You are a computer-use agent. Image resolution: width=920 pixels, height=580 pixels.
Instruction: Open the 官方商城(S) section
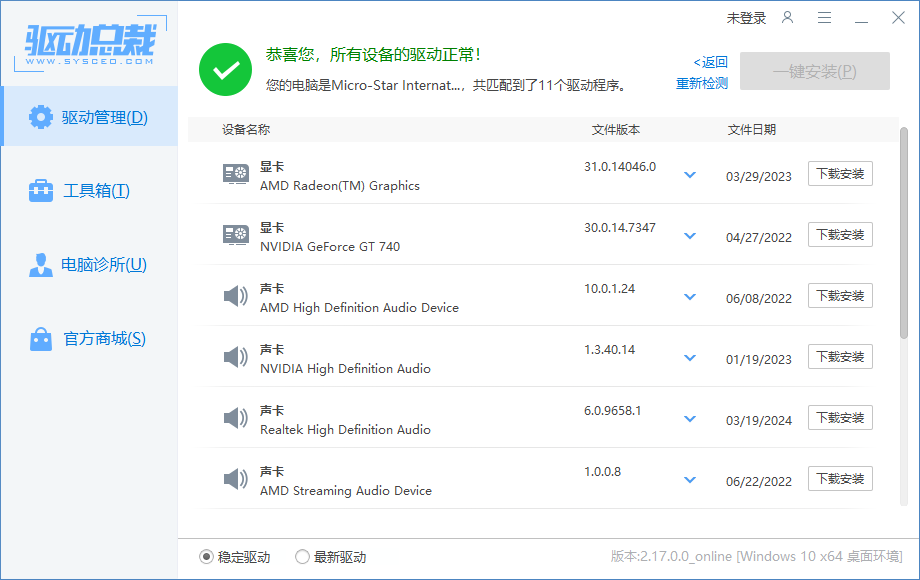90,339
